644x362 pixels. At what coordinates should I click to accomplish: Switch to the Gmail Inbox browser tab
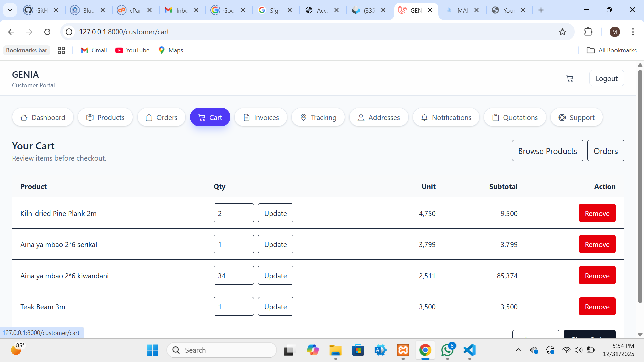pos(175,10)
